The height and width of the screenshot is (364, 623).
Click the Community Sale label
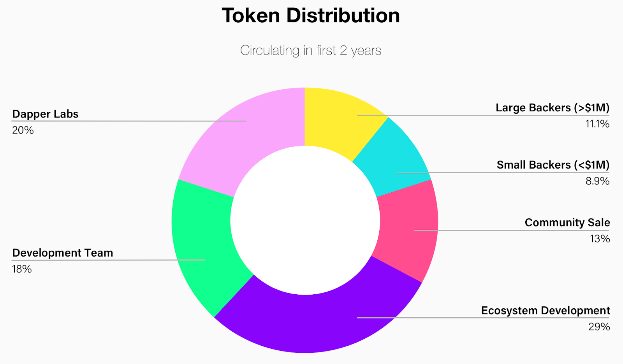[x=567, y=223]
